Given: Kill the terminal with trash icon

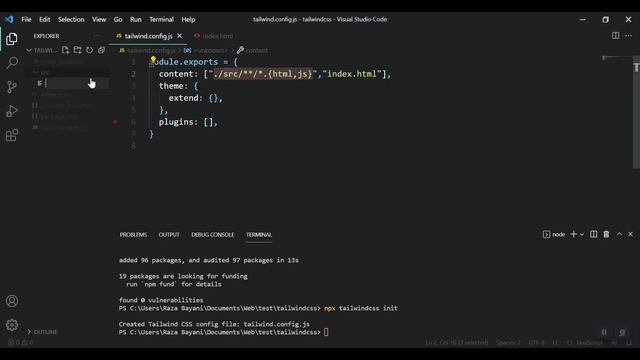Looking at the screenshot, I should [x=606, y=234].
